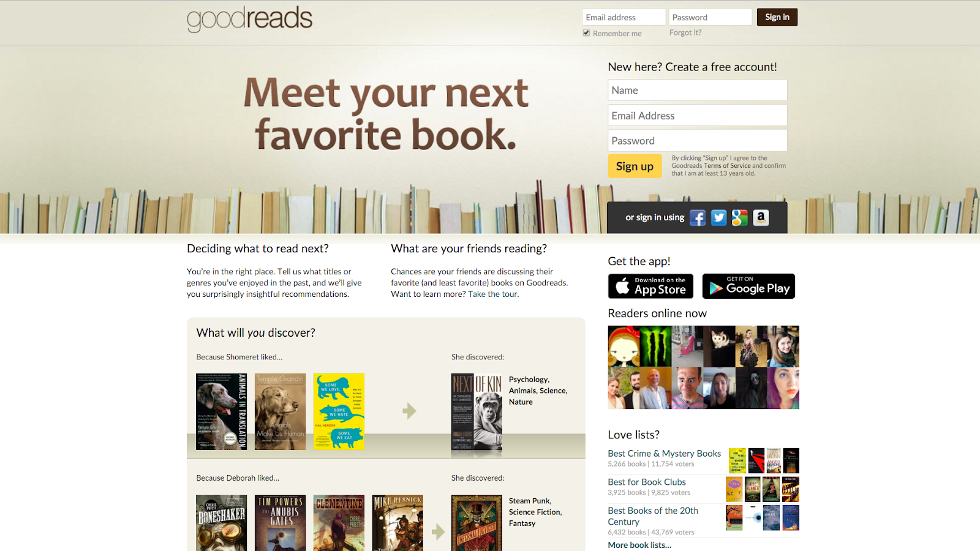Sign in using the Google icon
The image size is (980, 551).
(x=740, y=218)
